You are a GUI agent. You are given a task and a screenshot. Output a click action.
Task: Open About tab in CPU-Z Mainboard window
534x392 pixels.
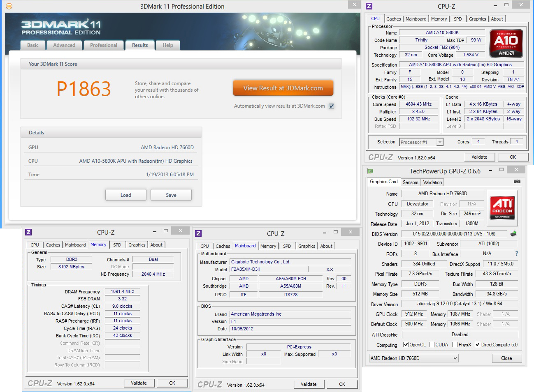tap(326, 246)
